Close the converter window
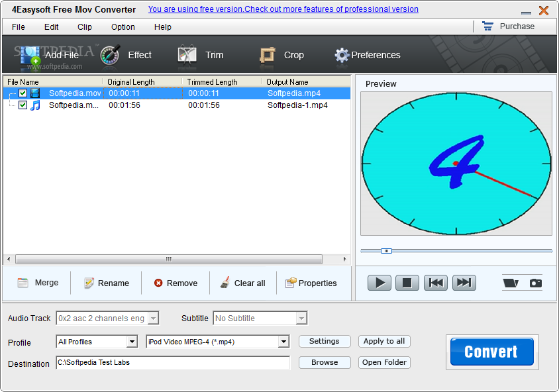 (544, 11)
